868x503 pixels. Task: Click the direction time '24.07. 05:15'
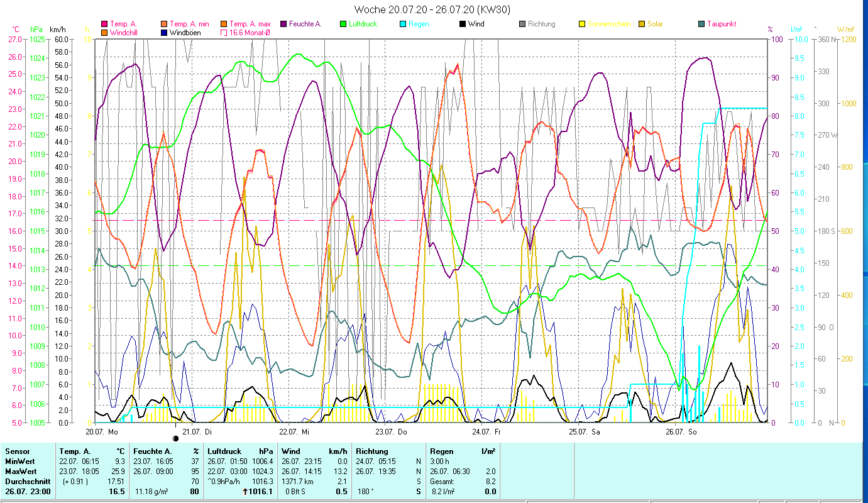pyautogui.click(x=376, y=462)
